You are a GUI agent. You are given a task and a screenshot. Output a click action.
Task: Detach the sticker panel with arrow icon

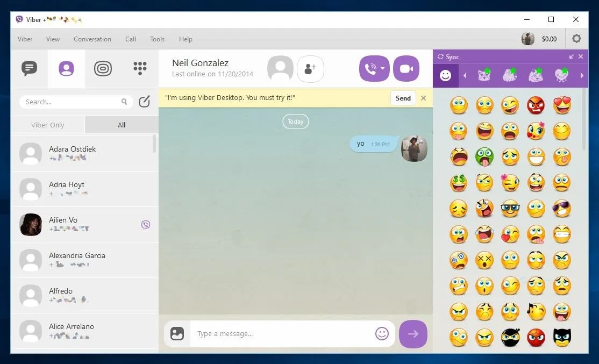tap(572, 56)
